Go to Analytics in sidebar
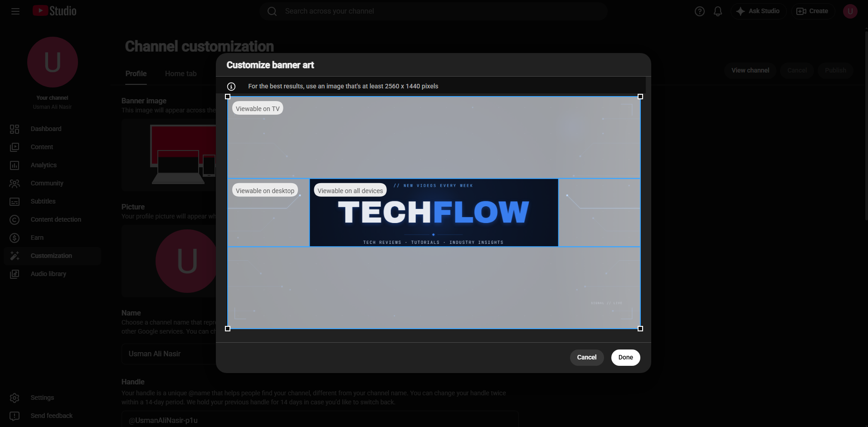 (52, 165)
